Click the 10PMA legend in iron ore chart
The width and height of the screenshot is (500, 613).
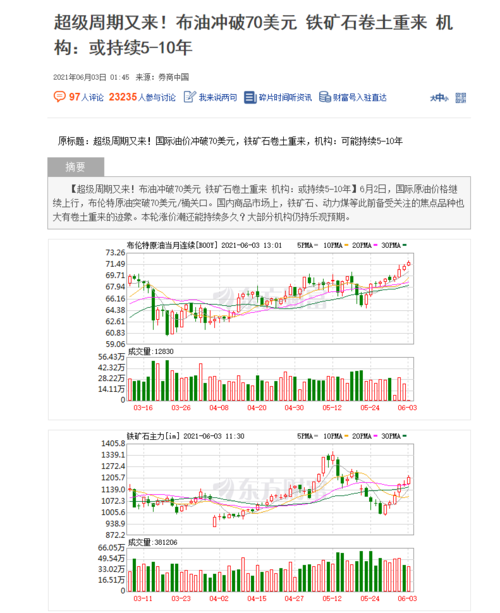[335, 436]
